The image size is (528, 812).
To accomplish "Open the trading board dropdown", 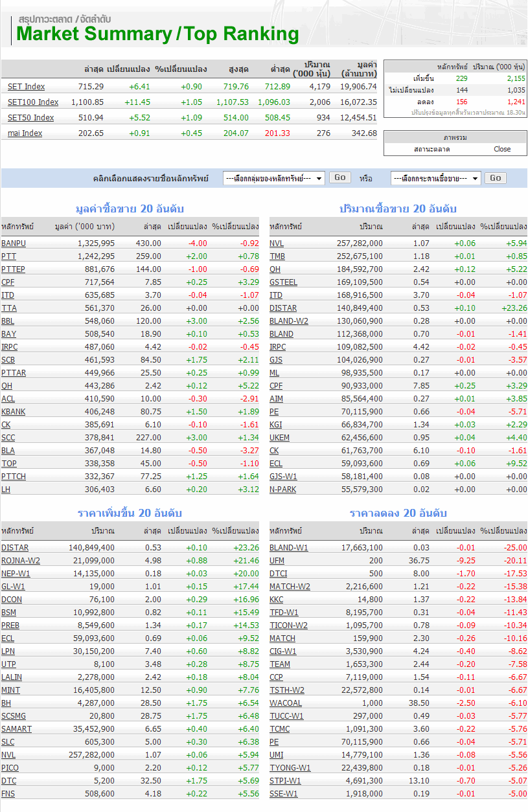I will [x=436, y=178].
